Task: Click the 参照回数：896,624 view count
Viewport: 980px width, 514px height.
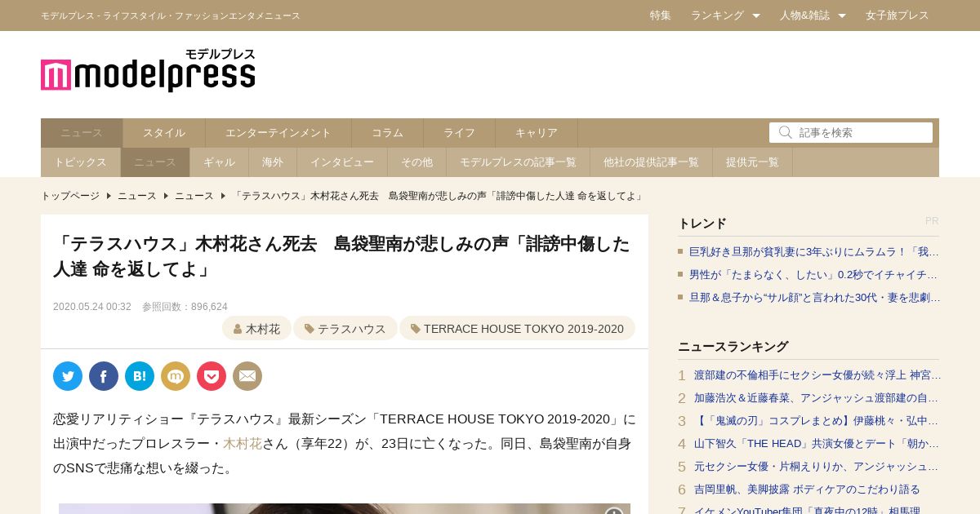Action: 185,307
